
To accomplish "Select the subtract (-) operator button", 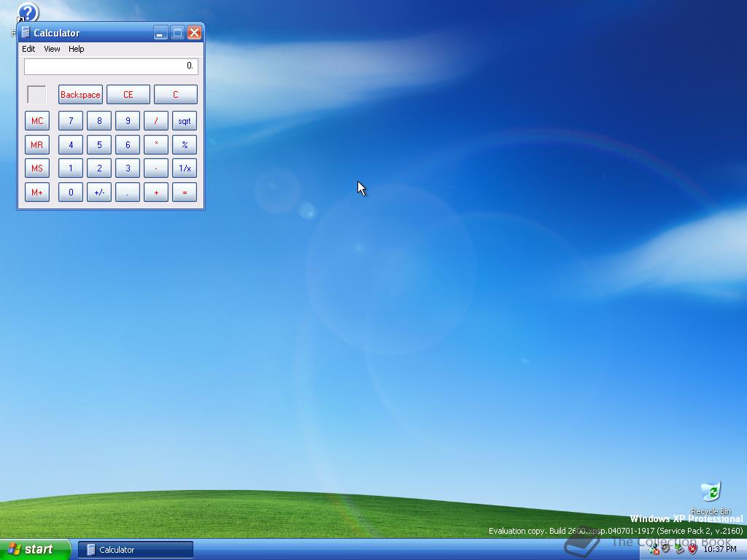I will [x=156, y=168].
